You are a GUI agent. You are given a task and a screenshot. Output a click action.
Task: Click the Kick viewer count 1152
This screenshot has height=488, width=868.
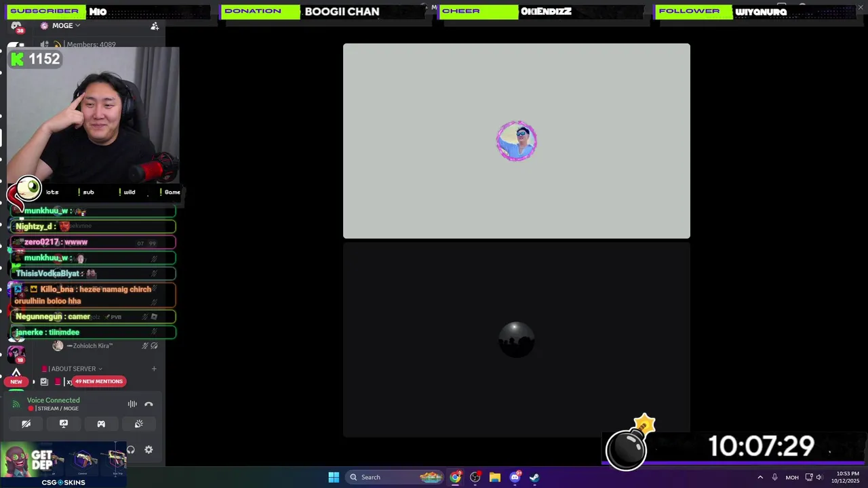[35, 59]
